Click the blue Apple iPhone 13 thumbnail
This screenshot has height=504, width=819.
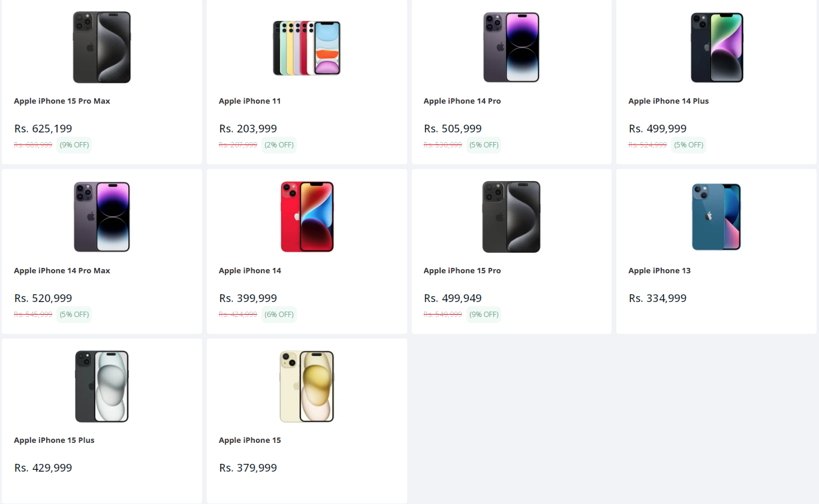716,216
